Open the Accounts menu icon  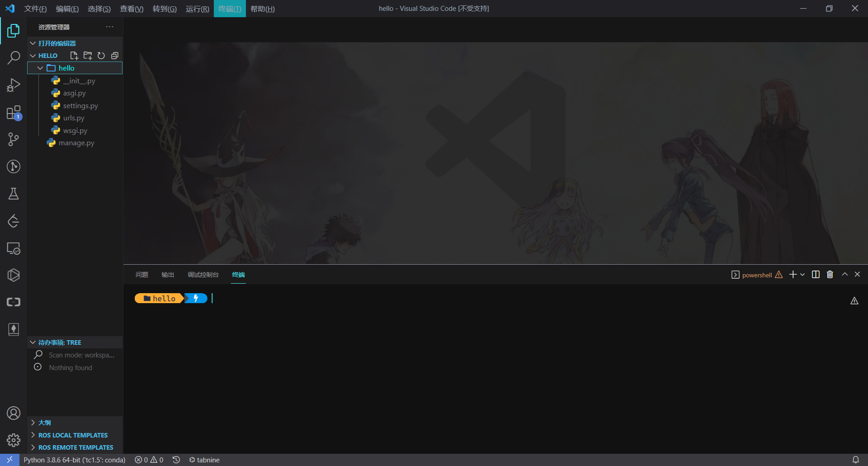click(14, 413)
